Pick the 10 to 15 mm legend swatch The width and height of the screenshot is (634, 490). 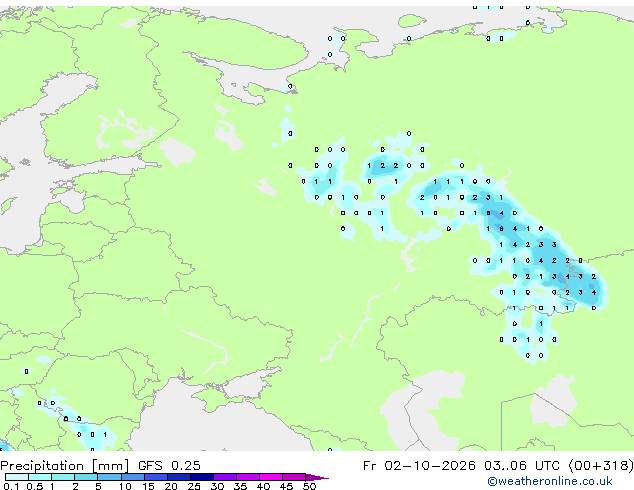[x=133, y=477]
